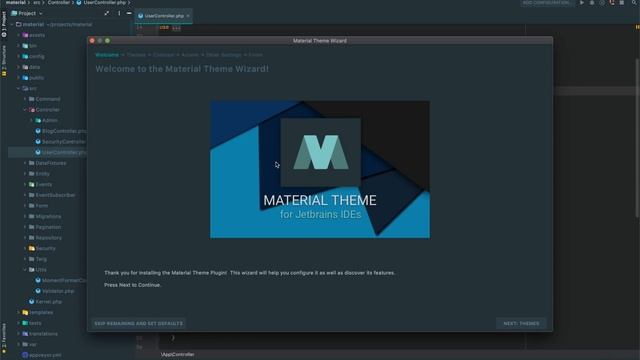Click the run-with-coverage icon beside Debug
Image resolution: width=640 pixels, height=360 pixels.
[602, 3]
